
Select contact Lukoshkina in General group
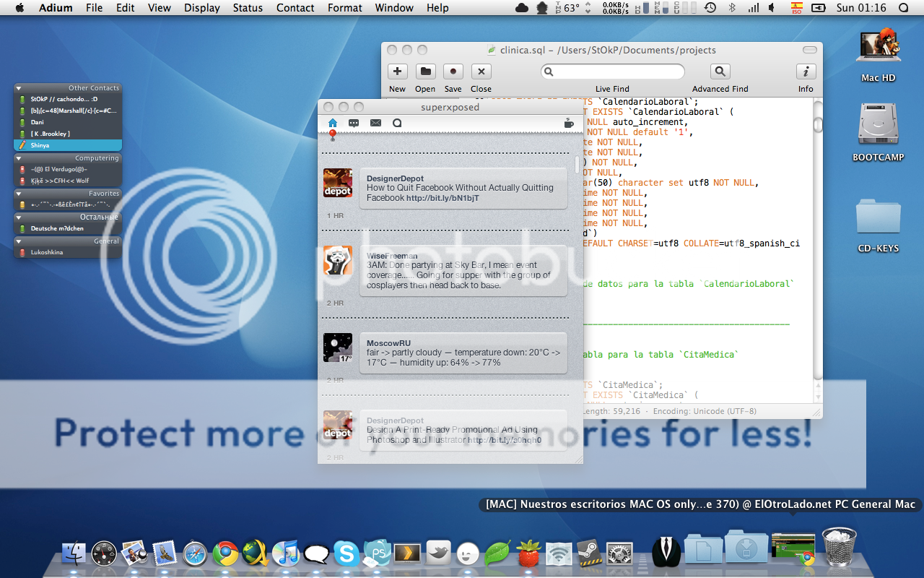click(x=68, y=252)
